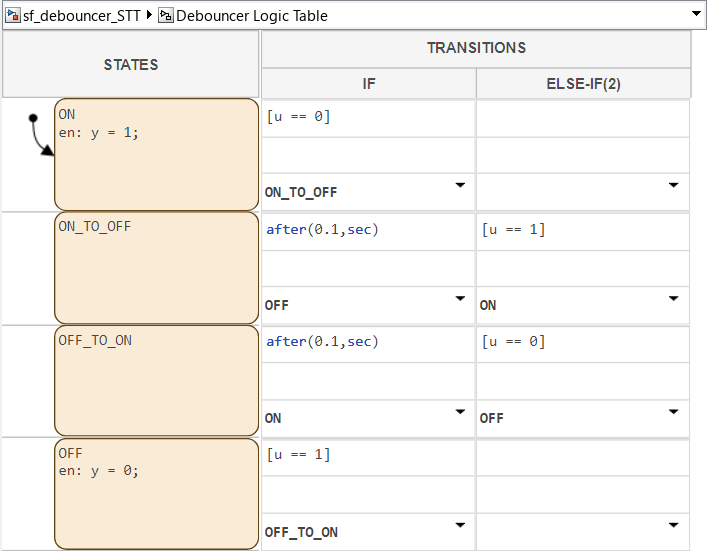Viewport: 707px width, 551px height.
Task: Select the ELSE-IF(2) column header
Action: (583, 84)
